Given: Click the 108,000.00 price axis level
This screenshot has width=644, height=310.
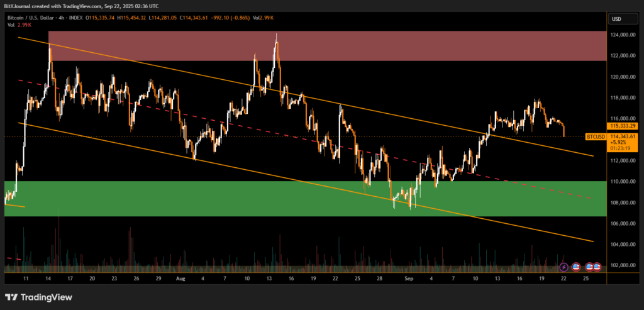Looking at the screenshot, I should pos(623,202).
